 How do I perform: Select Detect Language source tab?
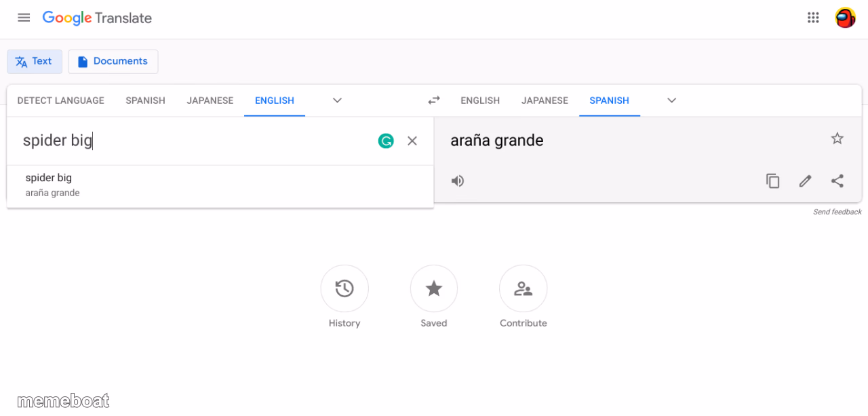pyautogui.click(x=61, y=100)
